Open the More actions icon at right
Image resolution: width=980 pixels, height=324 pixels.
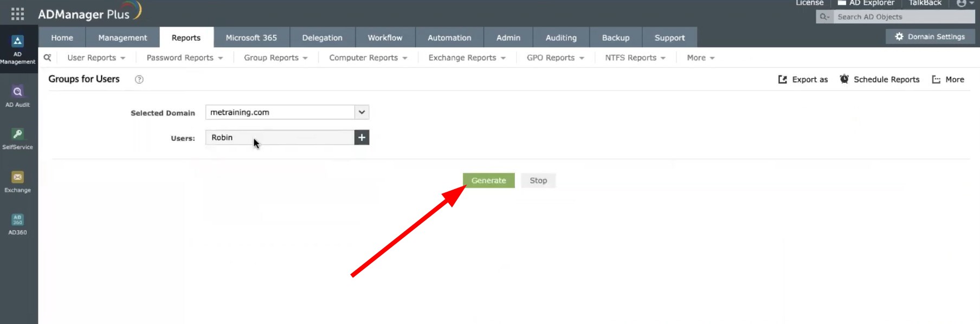(936, 79)
